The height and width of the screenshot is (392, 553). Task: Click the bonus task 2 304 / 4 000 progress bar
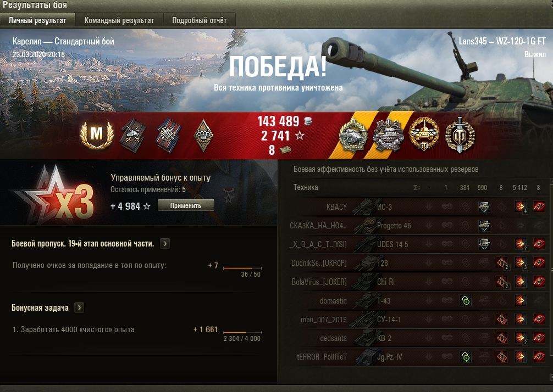pos(242,332)
